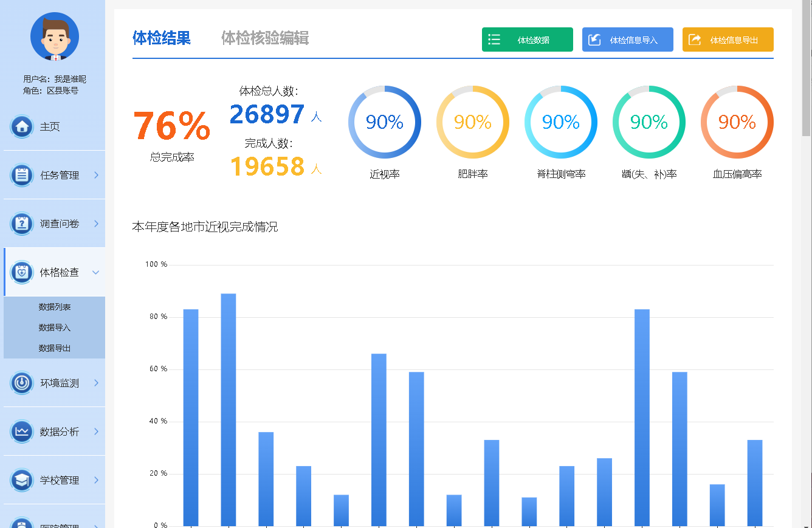Expand the 任务管理 menu chevron
This screenshot has width=812, height=528.
96,175
